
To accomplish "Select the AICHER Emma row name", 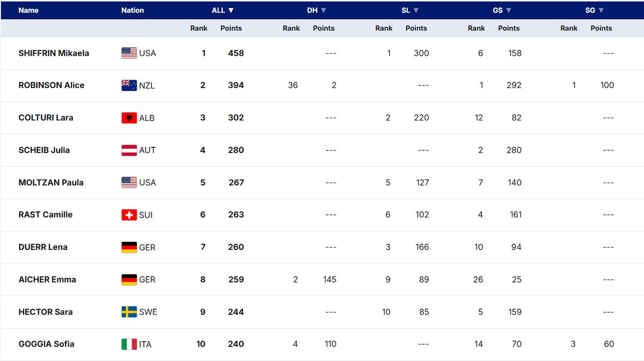I will (47, 279).
